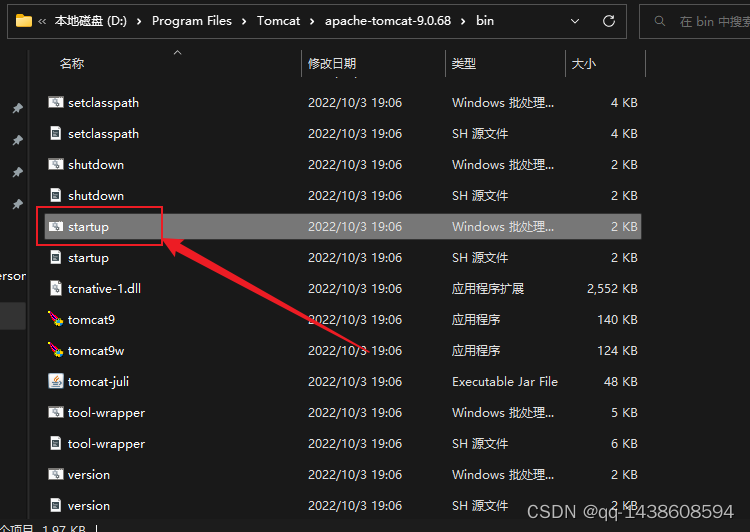Click the shutdown batch file icon
Viewport: 750px width, 532px height.
[x=55, y=165]
